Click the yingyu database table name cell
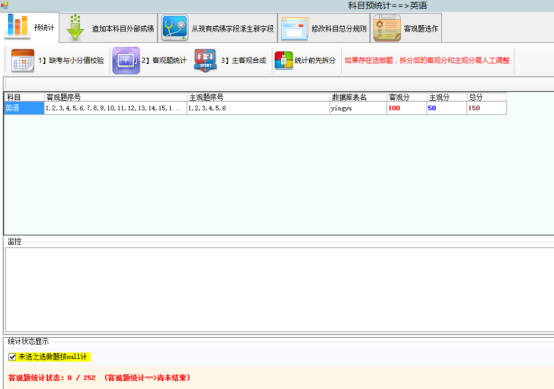The height and width of the screenshot is (389, 554). tap(358, 108)
